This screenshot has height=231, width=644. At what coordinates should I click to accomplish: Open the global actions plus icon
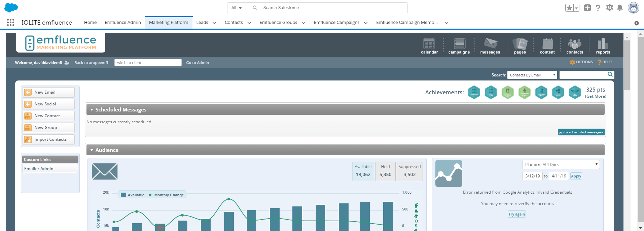587,8
